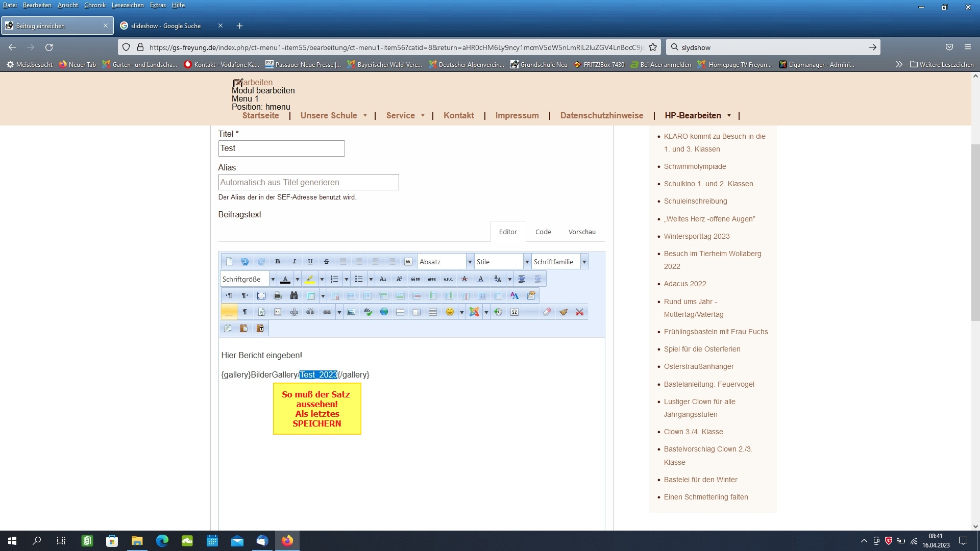This screenshot has width=980, height=551.
Task: Click the spellcheck abc icon
Action: 367,312
